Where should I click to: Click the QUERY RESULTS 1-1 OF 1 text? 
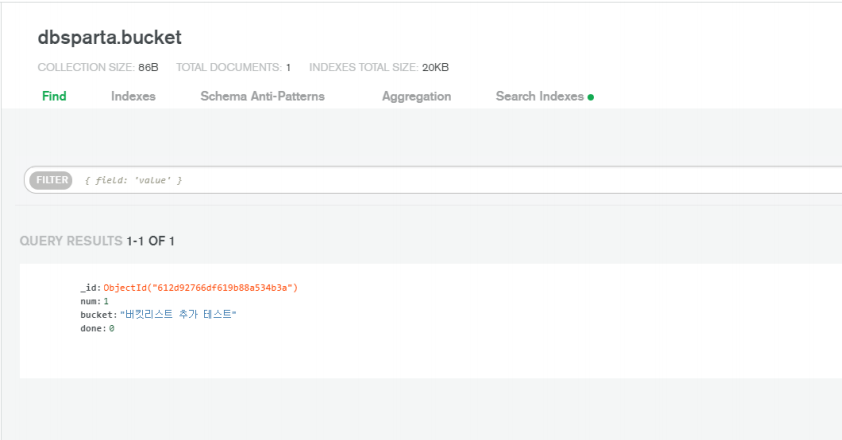[97, 241]
